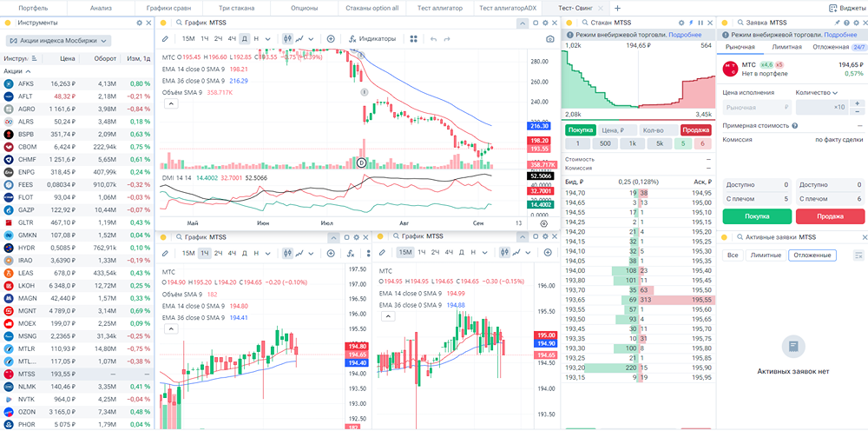The height and width of the screenshot is (431, 868).
Task: Click the lightning icon in Стакан header
Action: click(x=690, y=22)
